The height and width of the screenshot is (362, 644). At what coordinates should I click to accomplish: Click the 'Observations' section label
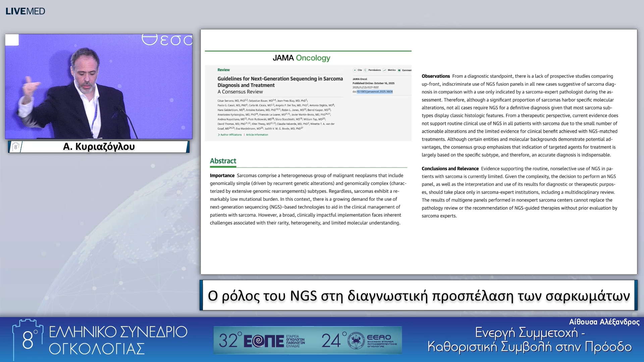(436, 76)
